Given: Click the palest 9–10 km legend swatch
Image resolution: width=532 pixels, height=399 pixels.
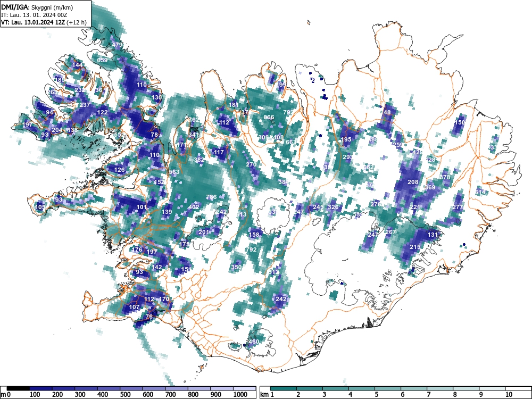Looking at the screenshot, I should [x=492, y=388].
